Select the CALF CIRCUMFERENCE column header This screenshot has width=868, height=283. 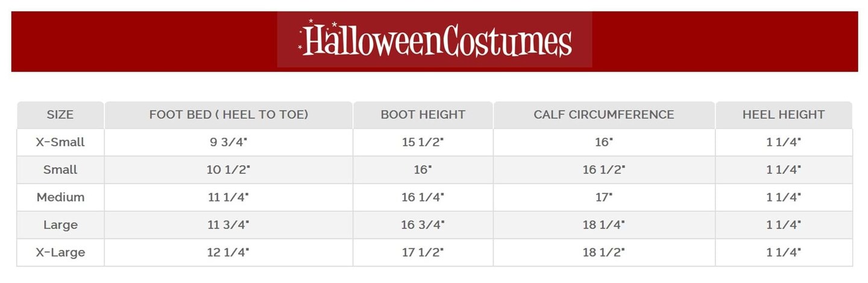tap(603, 114)
